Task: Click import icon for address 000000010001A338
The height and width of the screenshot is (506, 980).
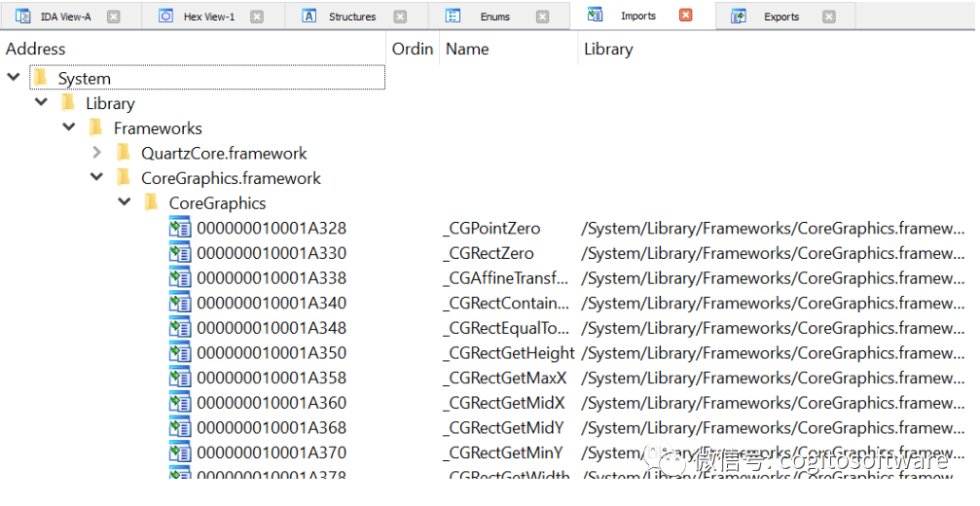Action: coord(180,278)
